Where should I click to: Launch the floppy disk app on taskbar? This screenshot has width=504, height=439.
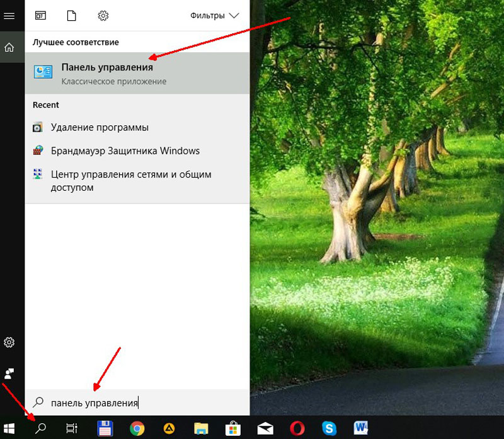[x=105, y=428]
